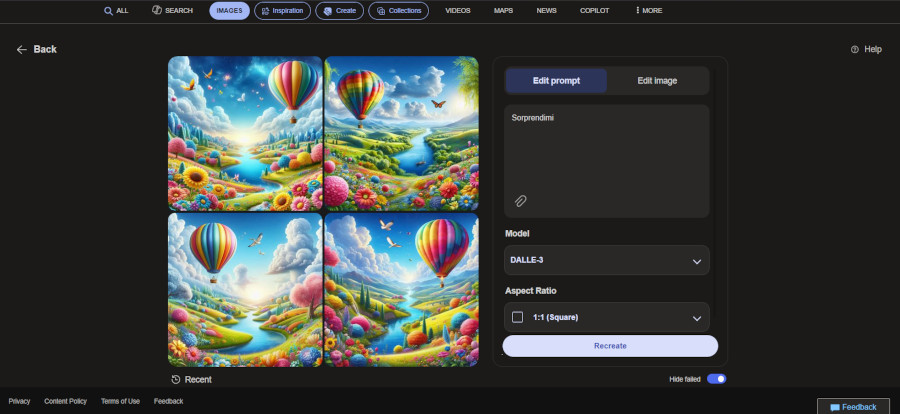The width and height of the screenshot is (900, 414).
Task: Open the Create pill in navigation
Action: point(339,10)
